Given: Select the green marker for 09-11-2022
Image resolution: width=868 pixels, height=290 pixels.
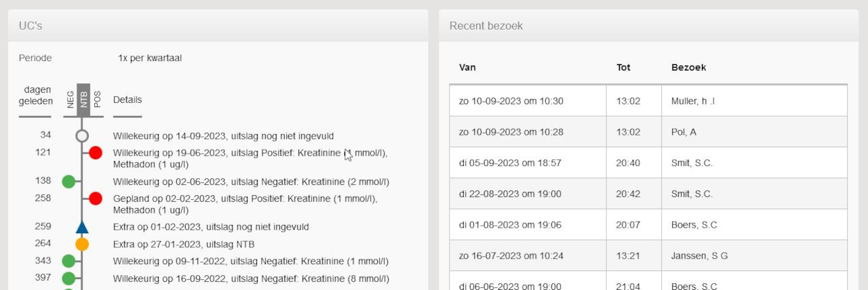Looking at the screenshot, I should click(x=68, y=261).
